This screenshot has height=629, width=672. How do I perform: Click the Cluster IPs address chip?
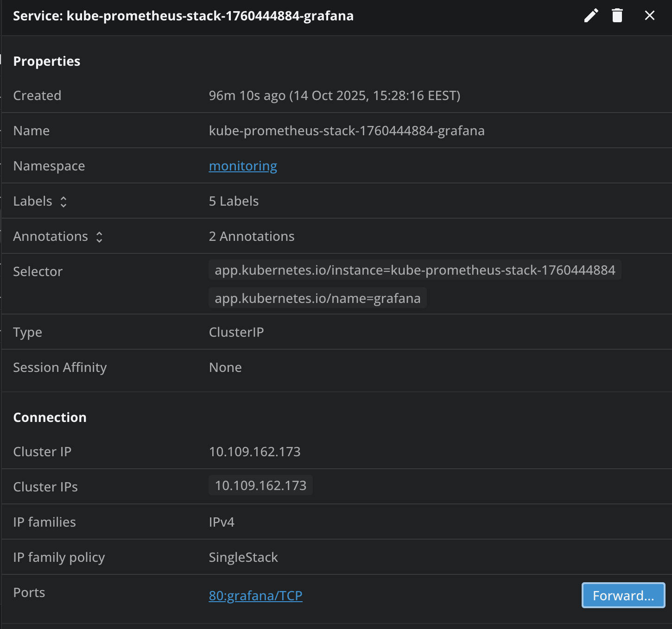click(x=260, y=485)
